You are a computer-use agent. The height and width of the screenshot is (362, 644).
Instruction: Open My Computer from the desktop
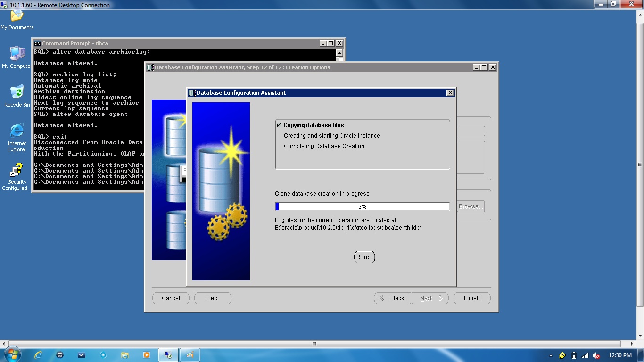click(16, 53)
